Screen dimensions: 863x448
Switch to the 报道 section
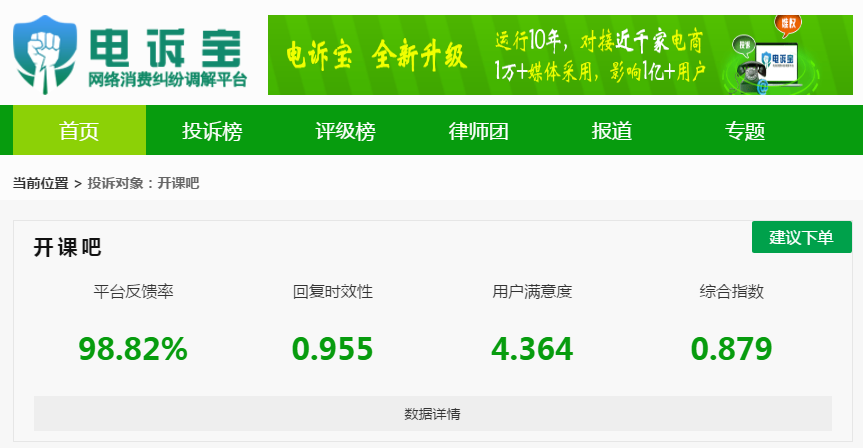point(612,130)
